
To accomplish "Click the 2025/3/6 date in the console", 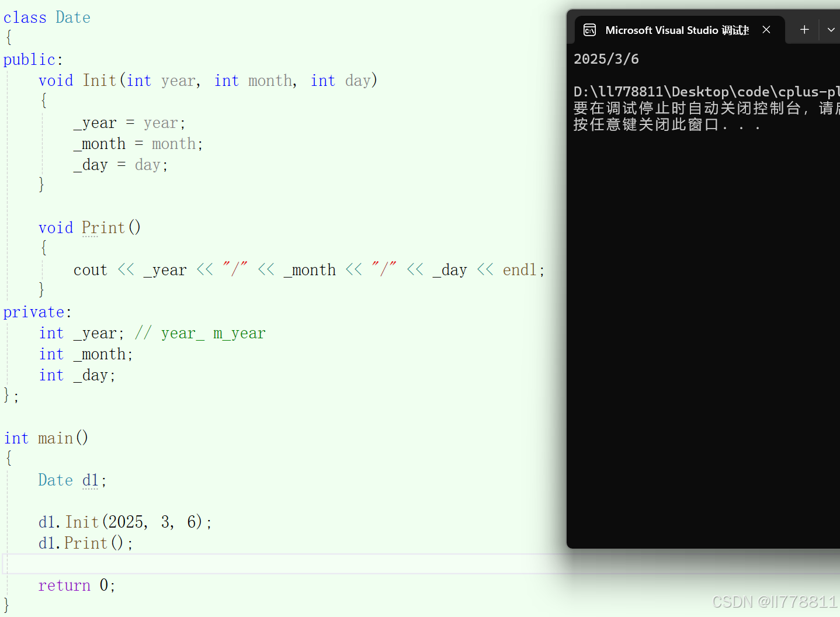I will (x=606, y=58).
